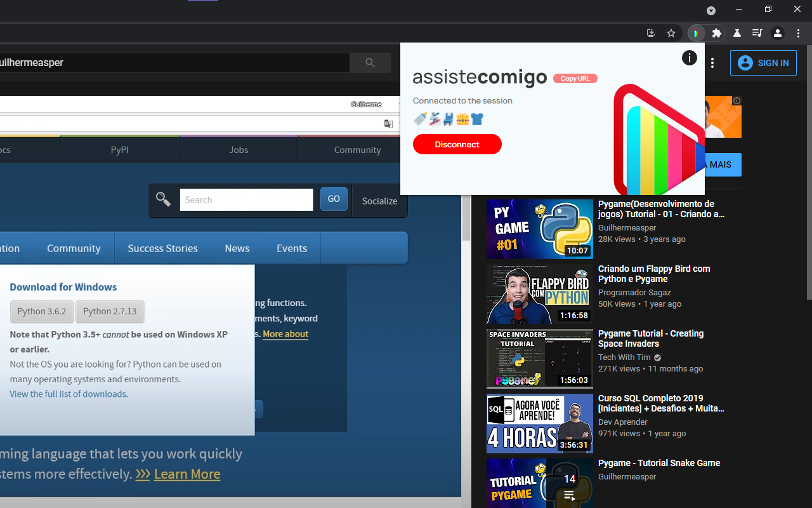Open Curso SQL Completo 2019 title

tap(661, 403)
